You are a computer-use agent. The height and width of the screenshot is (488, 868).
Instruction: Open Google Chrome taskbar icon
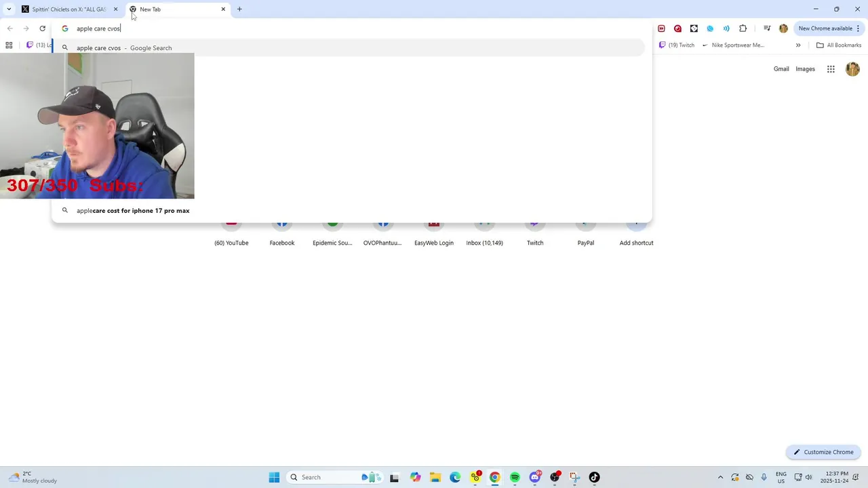point(495,477)
